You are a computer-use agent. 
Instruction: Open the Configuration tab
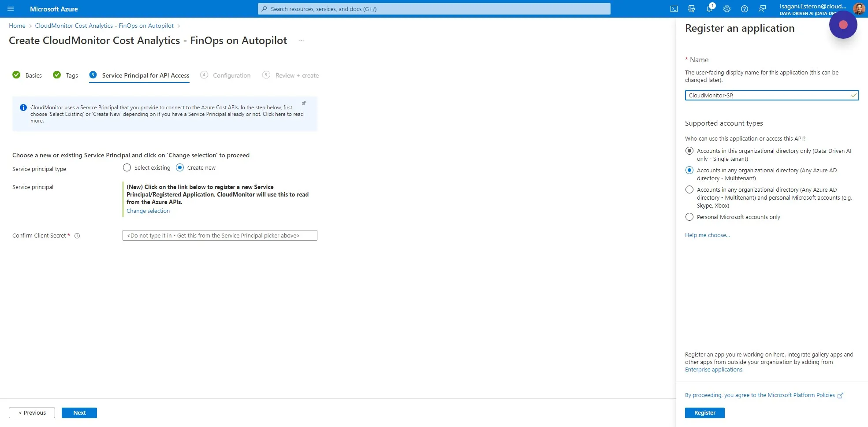pos(225,75)
